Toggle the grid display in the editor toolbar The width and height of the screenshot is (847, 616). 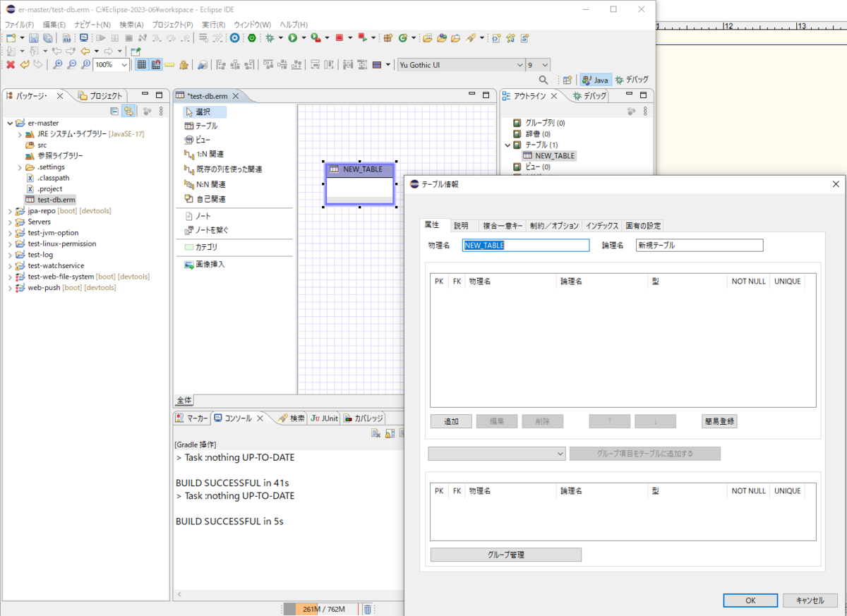point(140,64)
